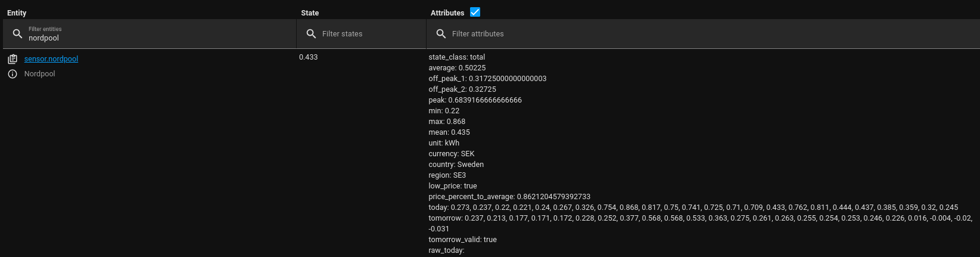980x257 pixels.
Task: Click the State column header
Action: (310, 13)
